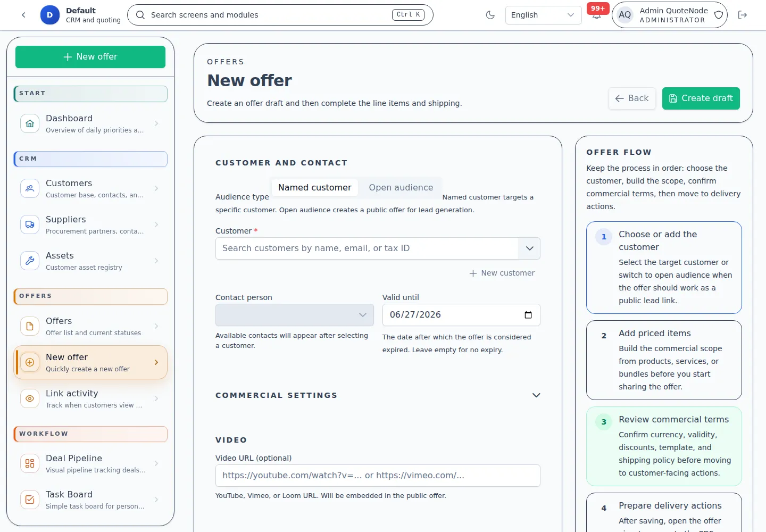Open notifications bell with 99+ badge
Viewport: 766px width, 532px height.
pos(597,15)
